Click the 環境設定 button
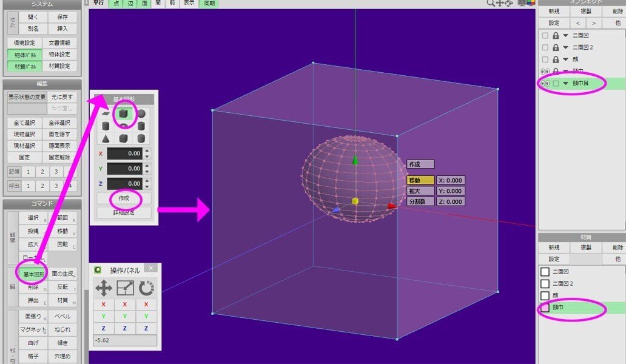This screenshot has width=626, height=364. (25, 43)
